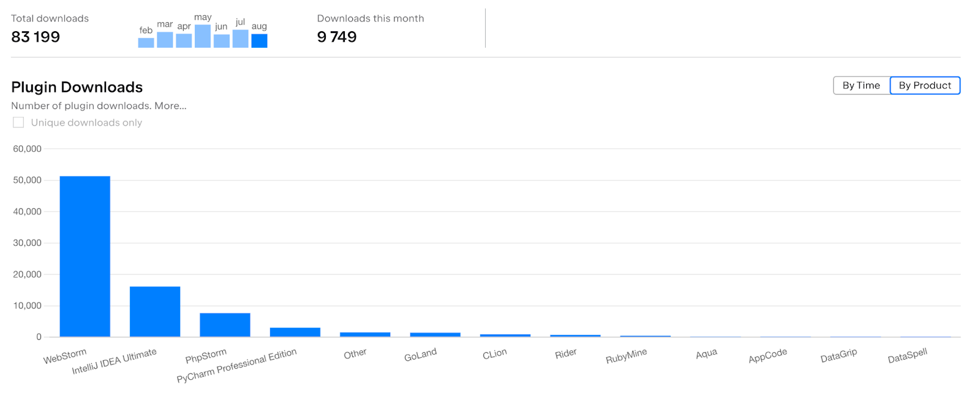This screenshot has height=397, width=980.
Task: Click the April mini chart bar
Action: coord(184,40)
